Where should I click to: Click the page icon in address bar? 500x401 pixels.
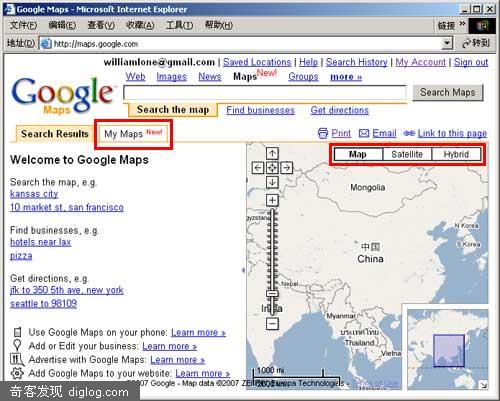(46, 44)
